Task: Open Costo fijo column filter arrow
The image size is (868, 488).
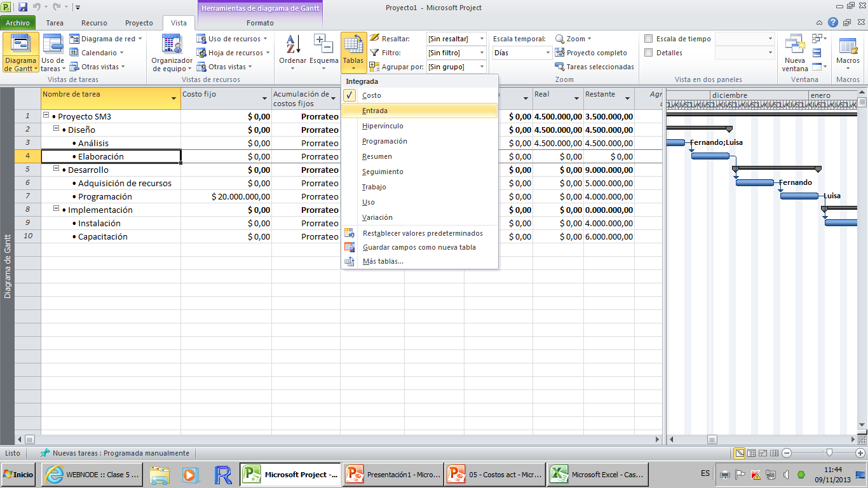Action: tap(265, 98)
